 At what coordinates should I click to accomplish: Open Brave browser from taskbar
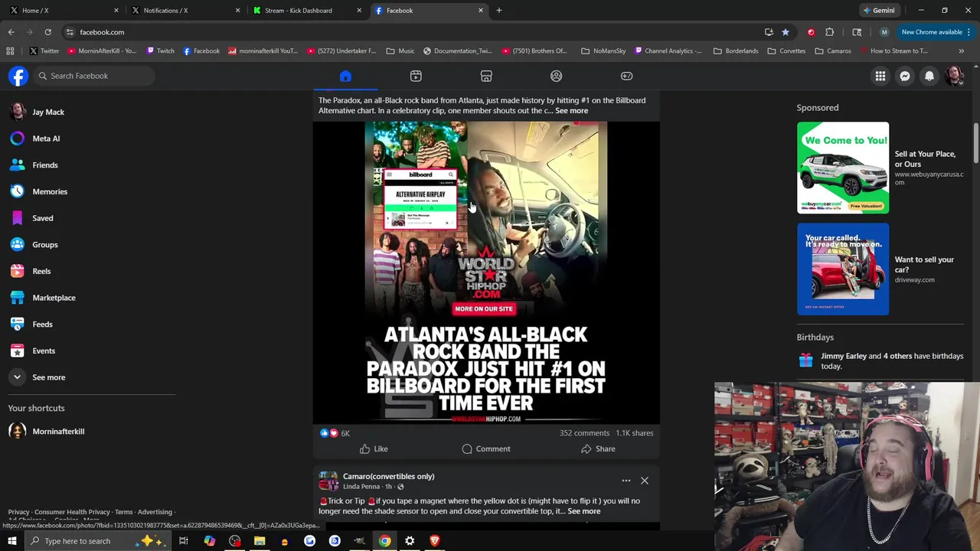point(435,541)
